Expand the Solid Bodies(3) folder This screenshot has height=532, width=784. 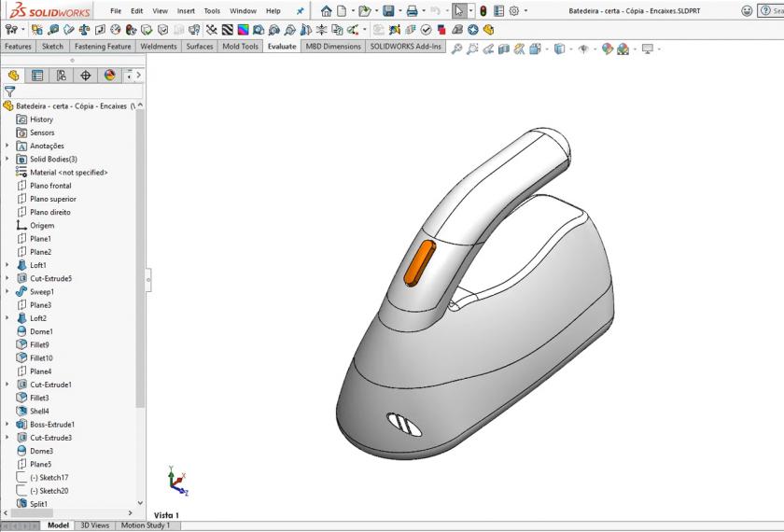click(7, 160)
